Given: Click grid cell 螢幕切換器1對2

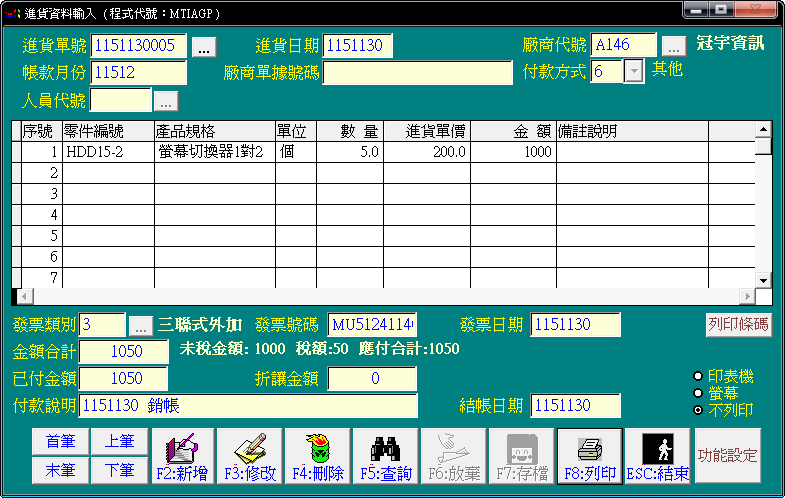Looking at the screenshot, I should 215,152.
